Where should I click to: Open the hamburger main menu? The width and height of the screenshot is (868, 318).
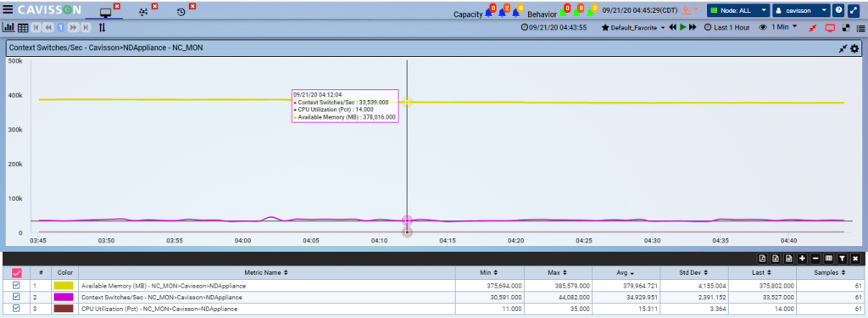tap(8, 9)
